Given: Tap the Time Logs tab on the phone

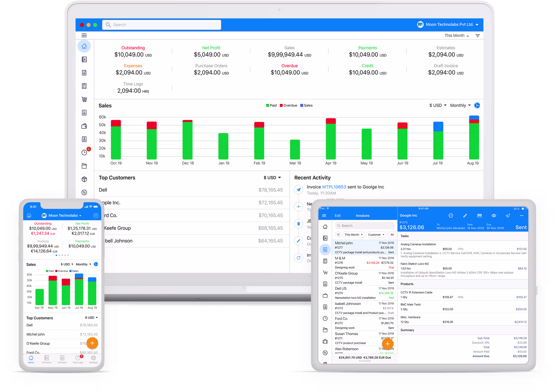Looking at the screenshot, I should click(78, 359).
